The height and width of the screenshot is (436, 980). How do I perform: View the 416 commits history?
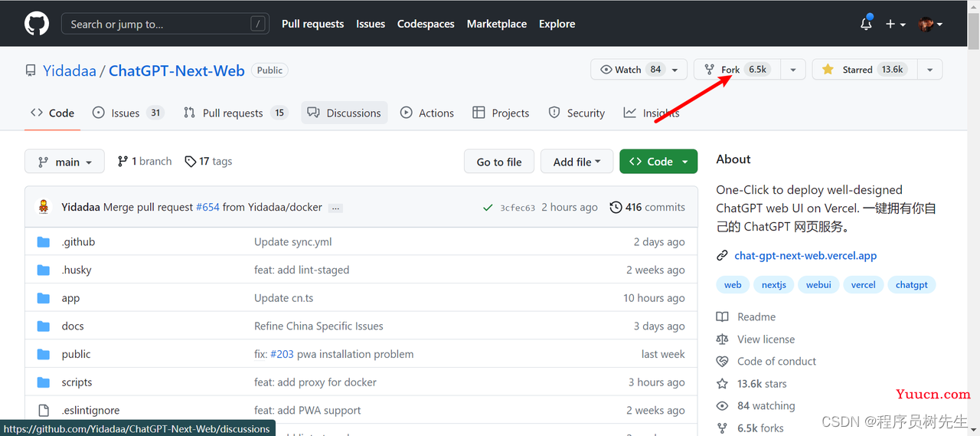648,207
